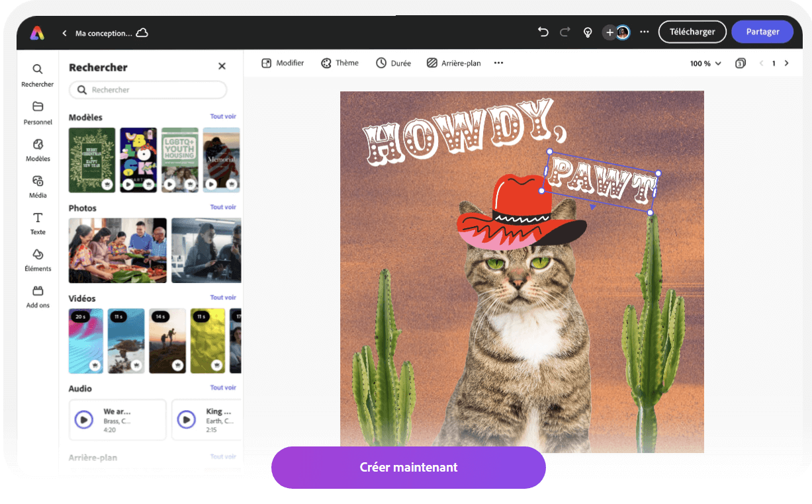812x504 pixels.
Task: Click the Adobe Express home logo
Action: [x=37, y=32]
